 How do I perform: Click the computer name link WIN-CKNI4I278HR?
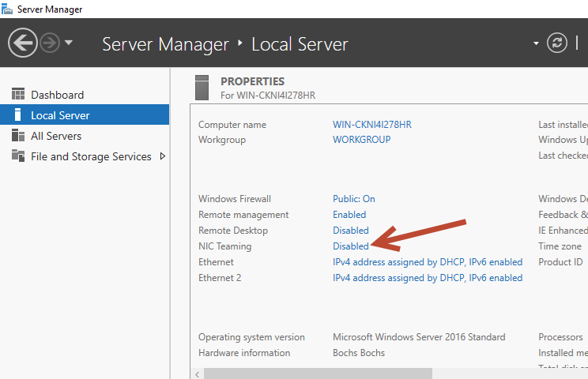pos(372,124)
